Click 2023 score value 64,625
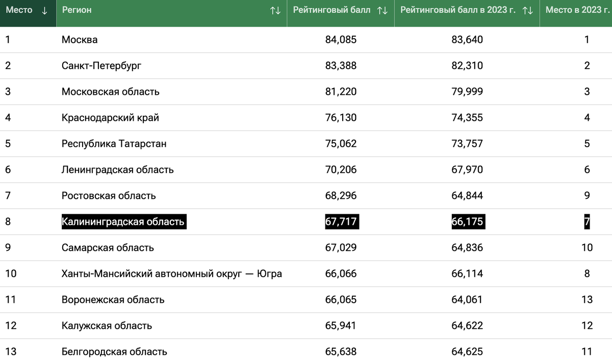 [x=467, y=352]
